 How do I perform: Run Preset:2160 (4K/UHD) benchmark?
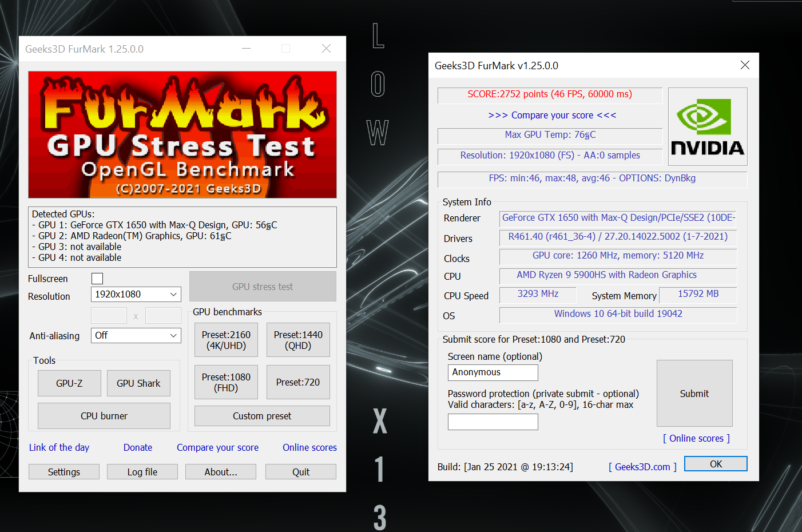[x=226, y=340]
